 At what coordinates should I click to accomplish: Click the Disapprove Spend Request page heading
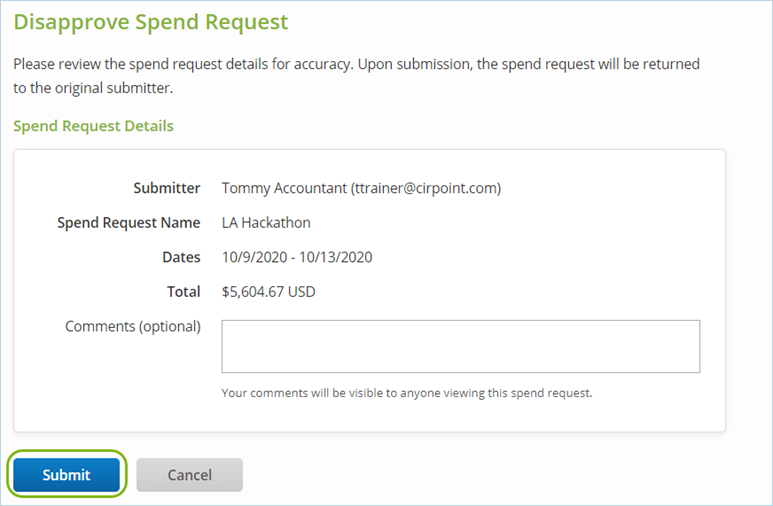[x=150, y=21]
